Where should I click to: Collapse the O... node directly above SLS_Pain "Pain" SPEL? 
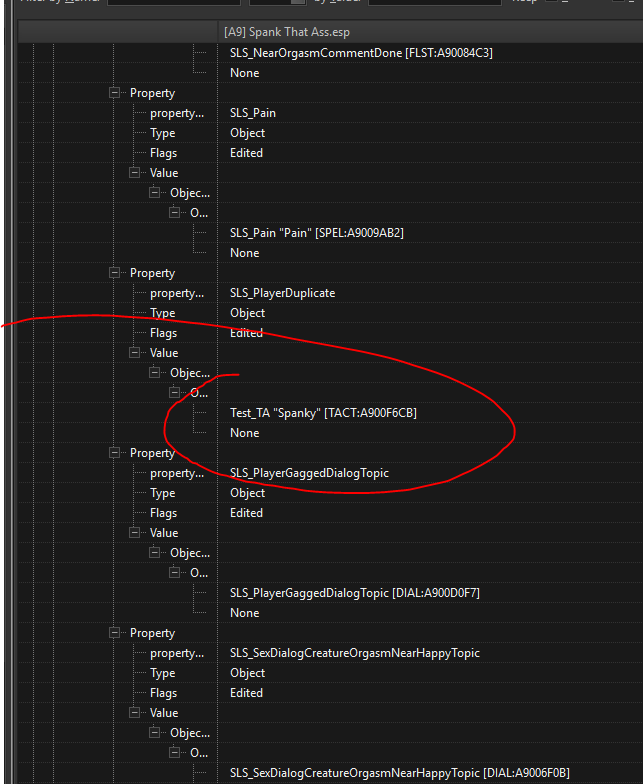(174, 212)
